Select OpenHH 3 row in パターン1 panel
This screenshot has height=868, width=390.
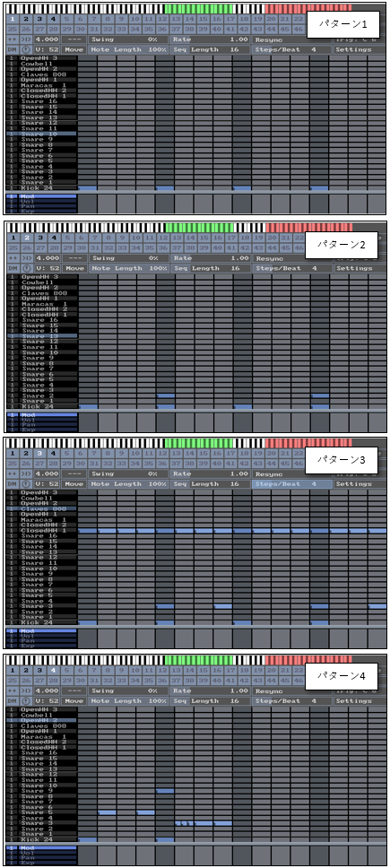coord(41,58)
